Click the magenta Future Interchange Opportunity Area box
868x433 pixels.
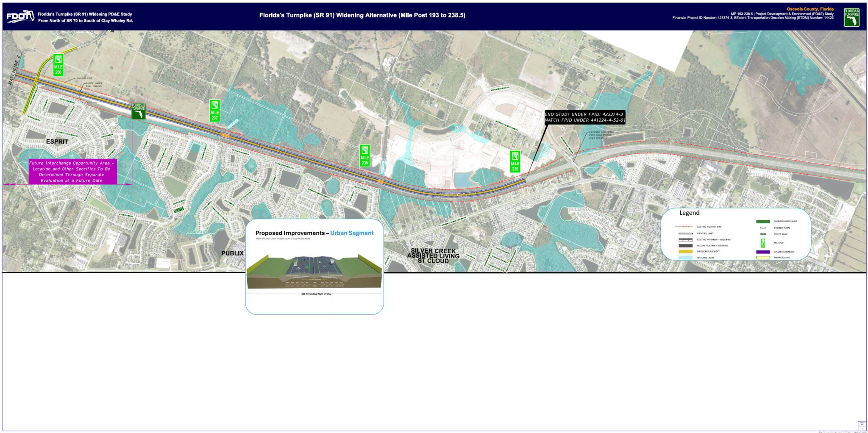pos(72,172)
